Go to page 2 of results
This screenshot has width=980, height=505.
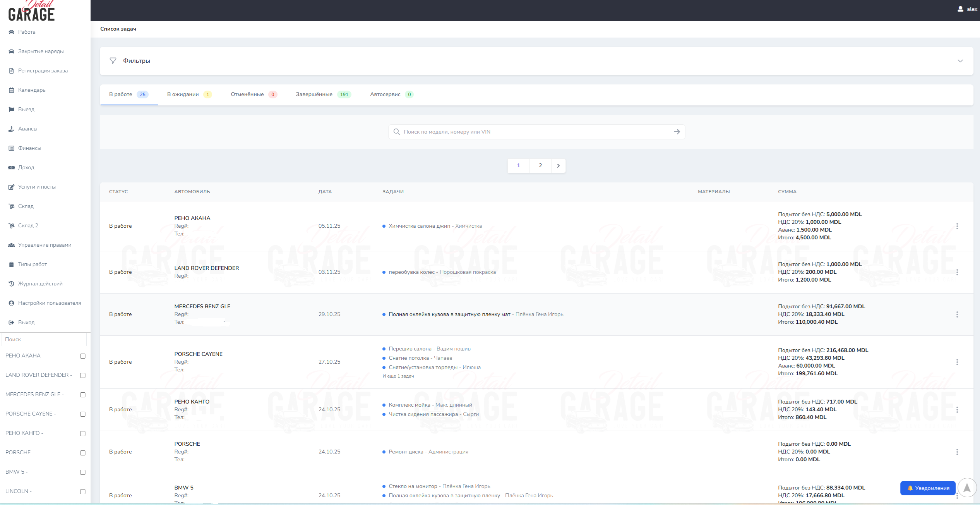pos(540,166)
